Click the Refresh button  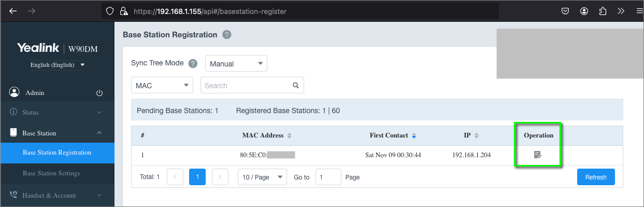pyautogui.click(x=596, y=177)
